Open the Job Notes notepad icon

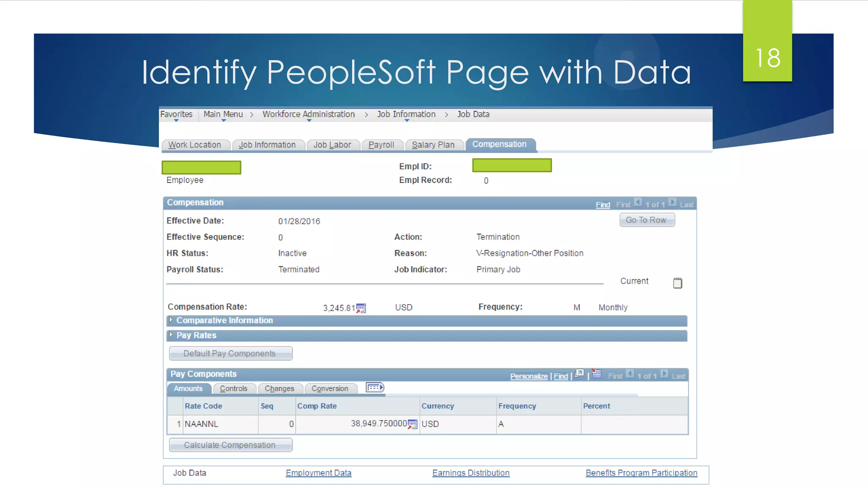tap(677, 283)
